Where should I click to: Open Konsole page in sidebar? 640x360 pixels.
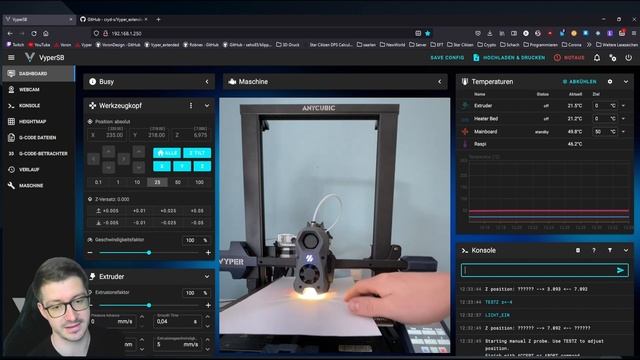[38, 106]
